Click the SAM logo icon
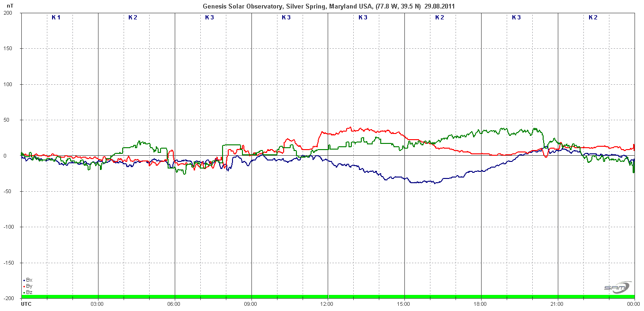The height and width of the screenshot is (311, 644). (x=617, y=287)
